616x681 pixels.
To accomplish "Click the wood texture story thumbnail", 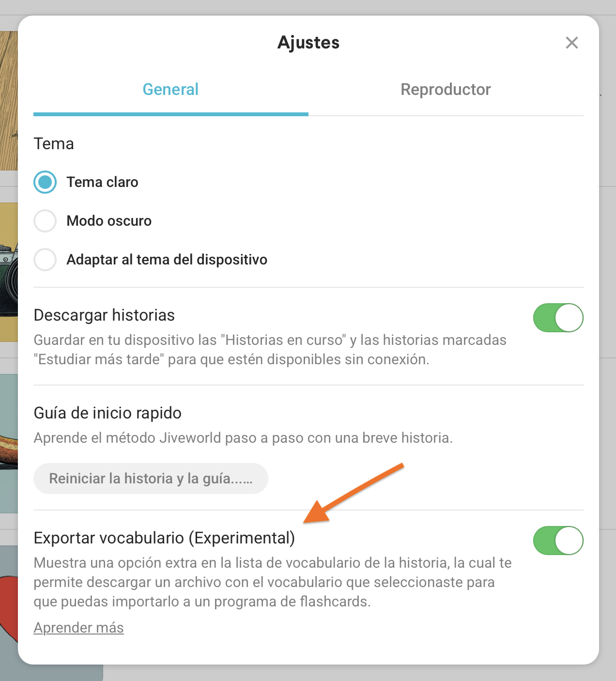I will 9,101.
